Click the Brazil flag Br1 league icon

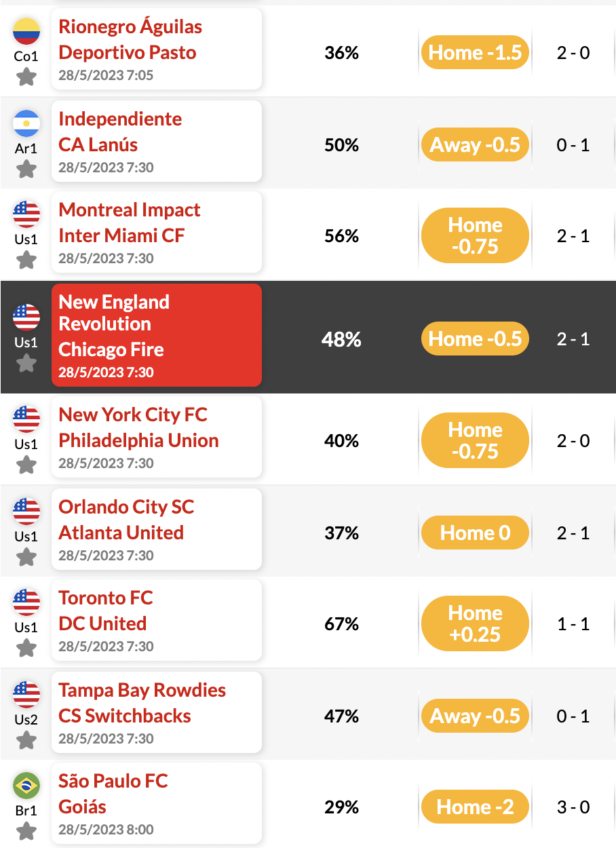[x=26, y=786]
